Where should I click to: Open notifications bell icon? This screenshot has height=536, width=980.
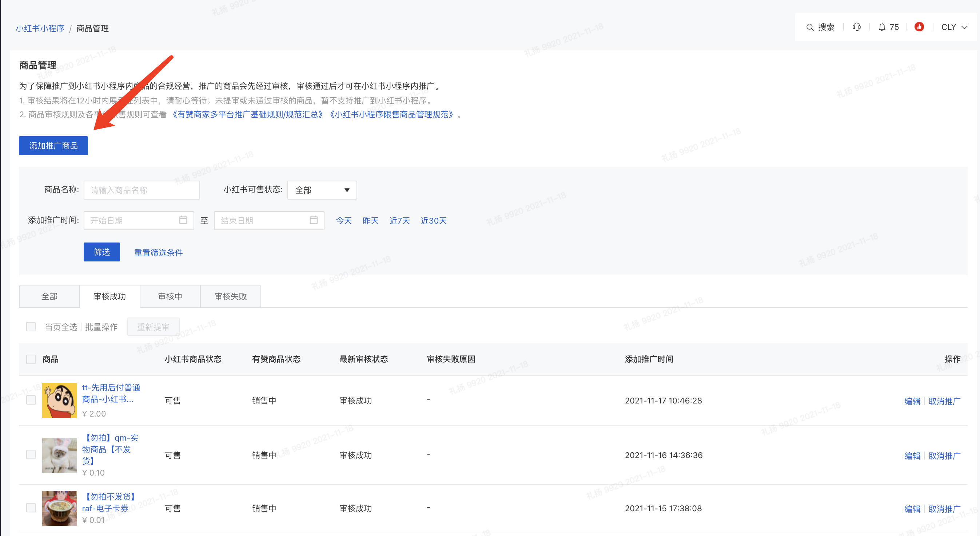[882, 27]
